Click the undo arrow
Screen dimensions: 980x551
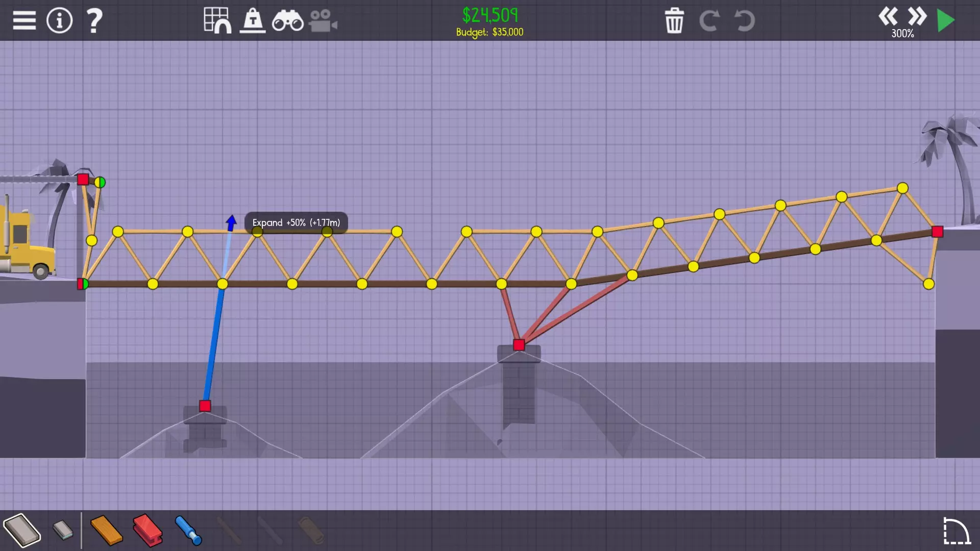(x=744, y=21)
